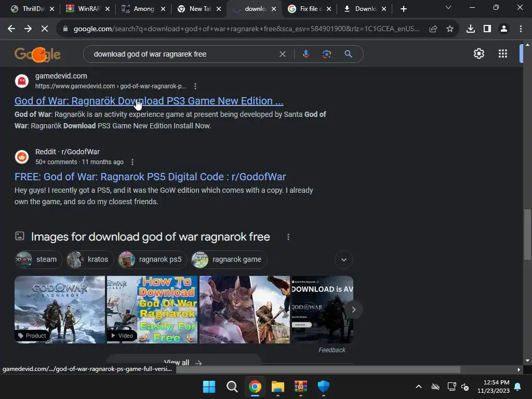This screenshot has height=399, width=532.
Task: Open Chrome three-dot menu
Action: coord(521,29)
